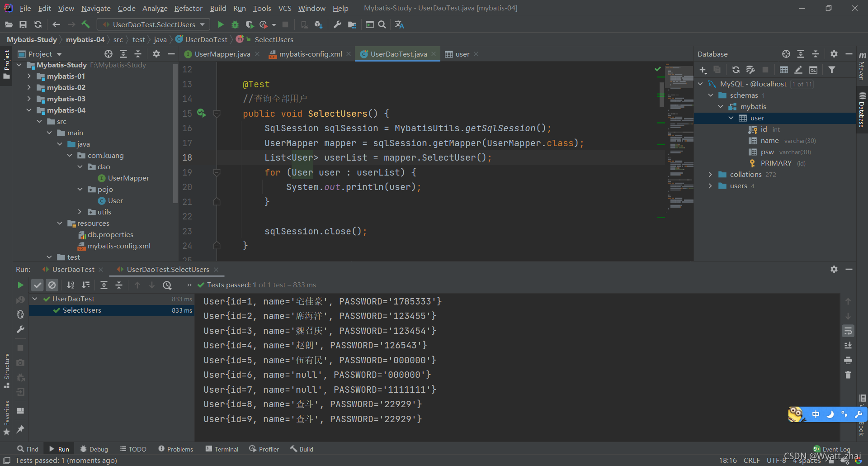Screen dimensions: 868x466
Task: Build the project with the hammer icon
Action: [86, 24]
